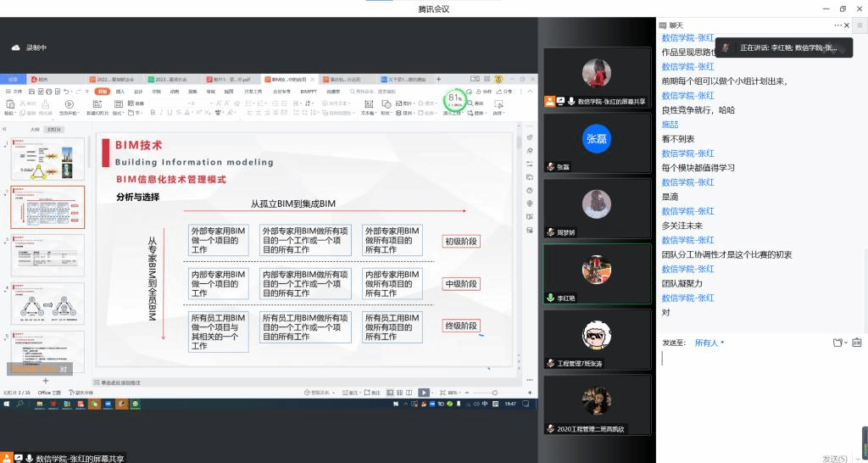The width and height of the screenshot is (868, 463).
Task: Click the 录制中 recording cloud icon
Action: [15, 48]
